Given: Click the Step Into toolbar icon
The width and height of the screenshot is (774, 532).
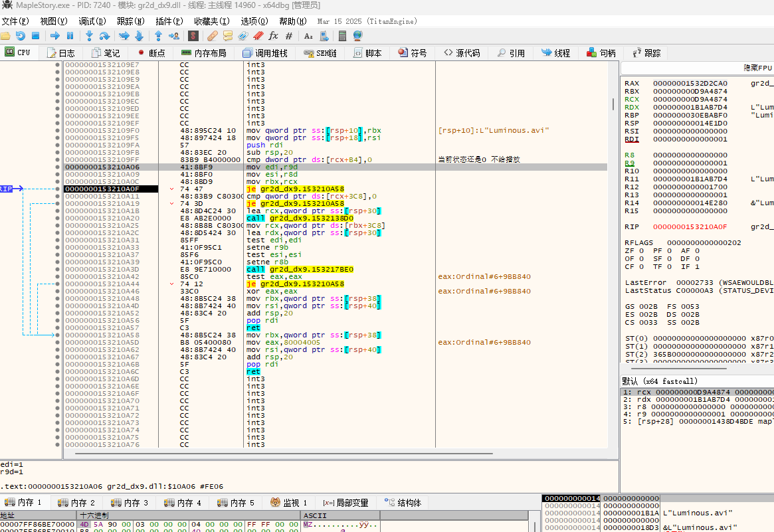Looking at the screenshot, I should [x=88, y=36].
